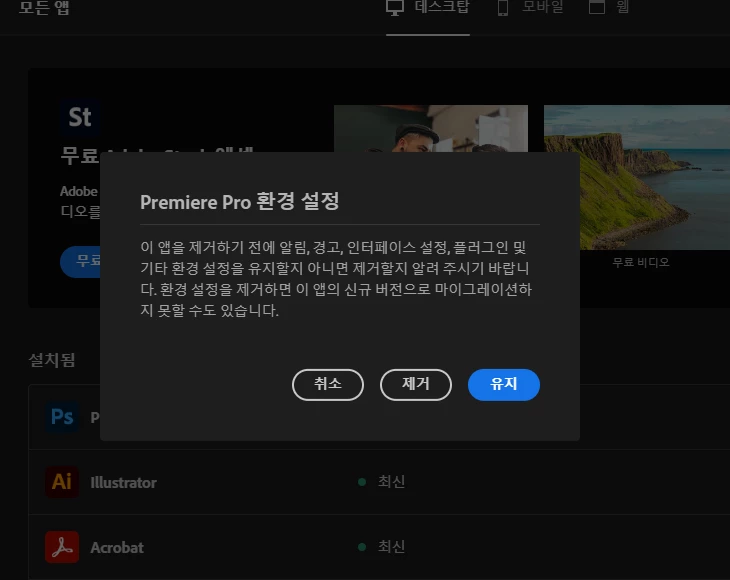Click the mobile phone icon
The width and height of the screenshot is (730, 580).
pos(503,7)
